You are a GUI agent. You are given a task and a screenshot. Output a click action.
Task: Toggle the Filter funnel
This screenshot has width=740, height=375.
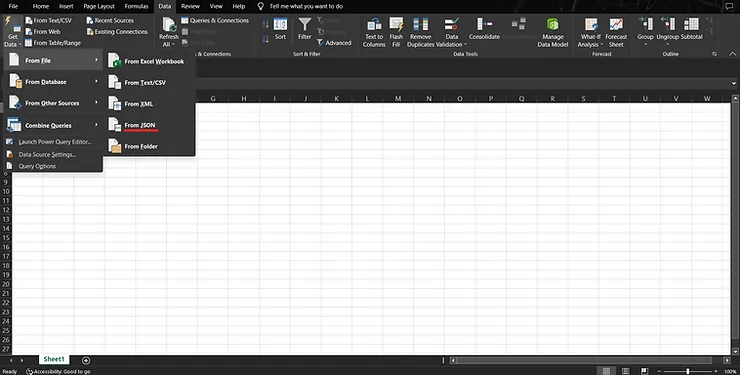(305, 29)
